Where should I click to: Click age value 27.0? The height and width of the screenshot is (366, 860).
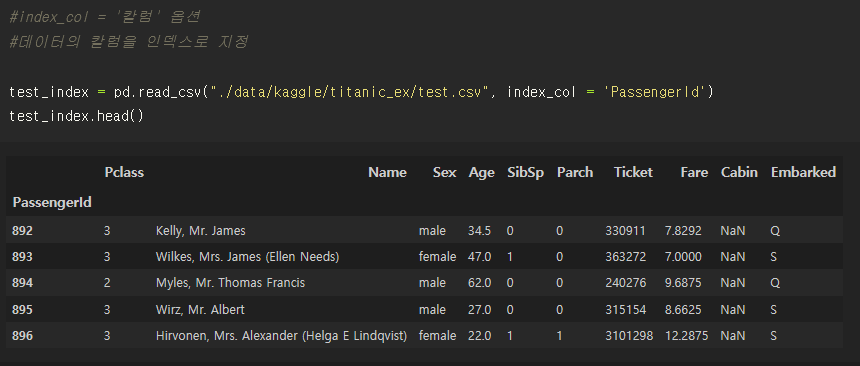479,310
